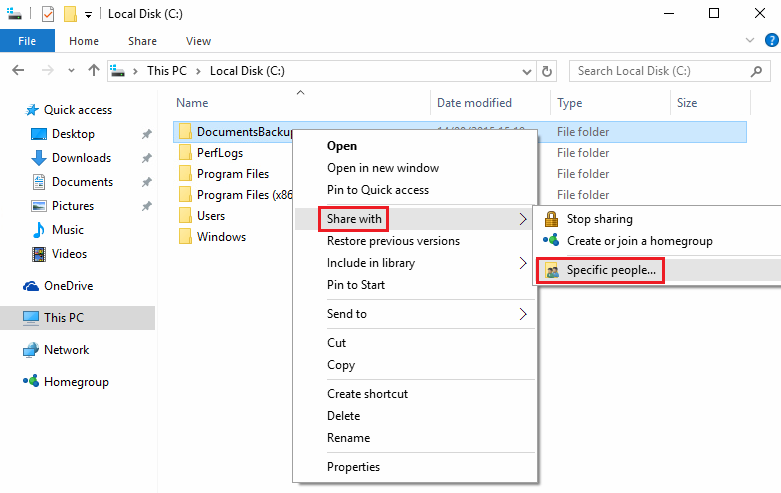
Task: Click Properties in the context menu
Action: point(353,467)
